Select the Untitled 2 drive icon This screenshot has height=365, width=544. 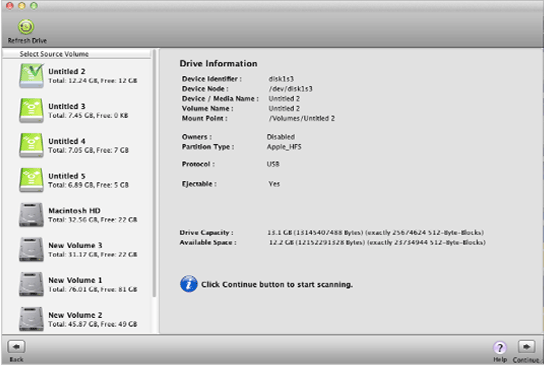32,75
